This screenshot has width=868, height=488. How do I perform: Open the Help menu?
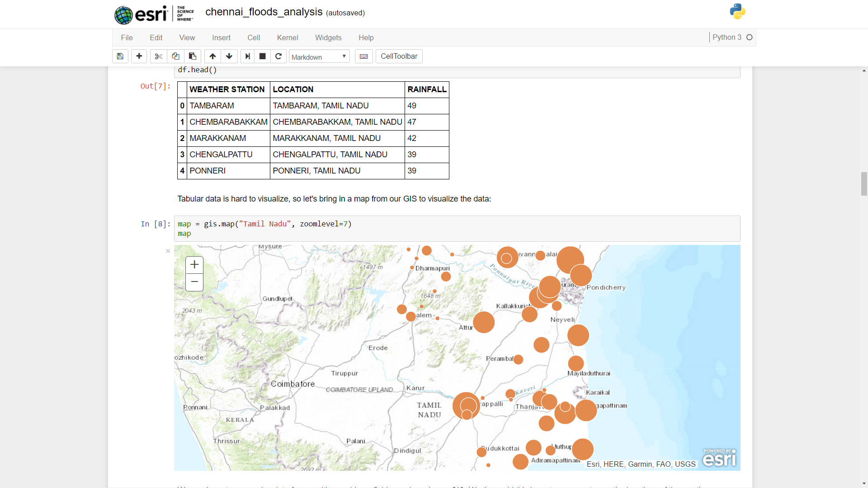[366, 38]
